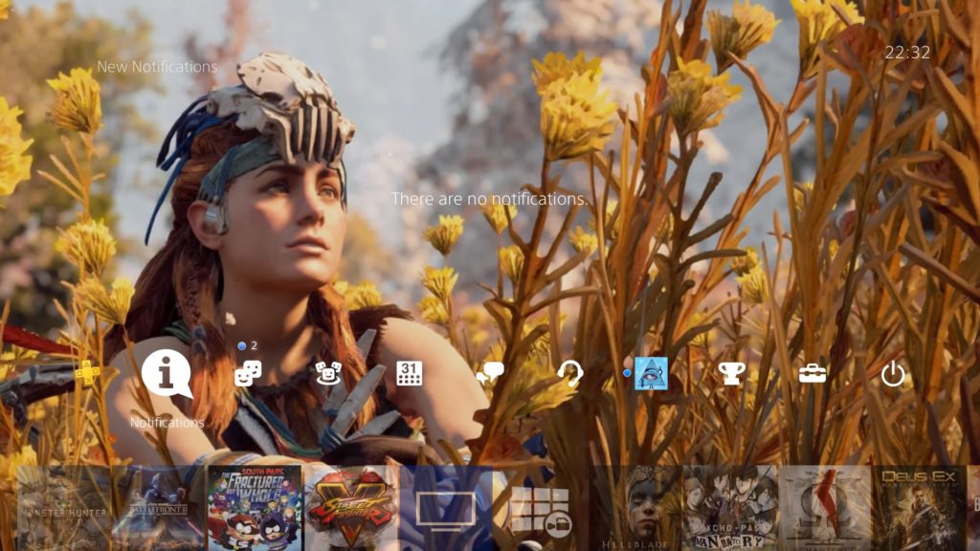The image size is (980, 551).
Task: Launch Street Fighter V game tile
Action: [x=350, y=508]
